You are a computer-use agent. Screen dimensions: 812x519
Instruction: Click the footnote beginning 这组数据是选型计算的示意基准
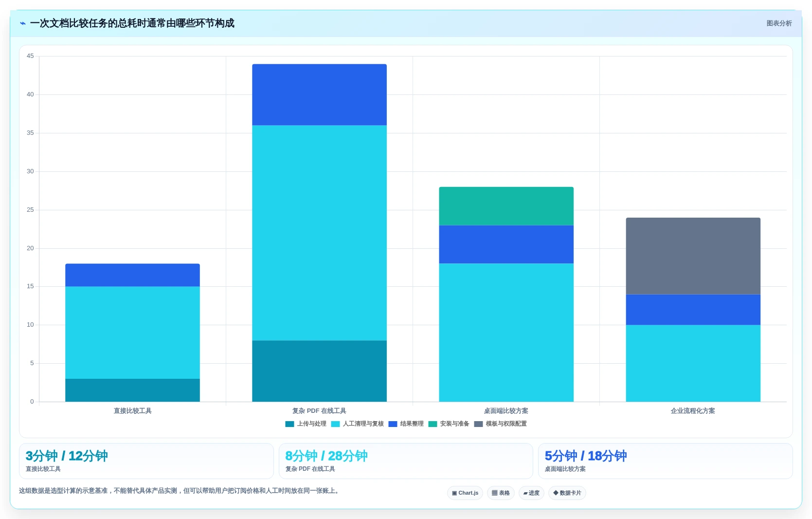tap(179, 491)
